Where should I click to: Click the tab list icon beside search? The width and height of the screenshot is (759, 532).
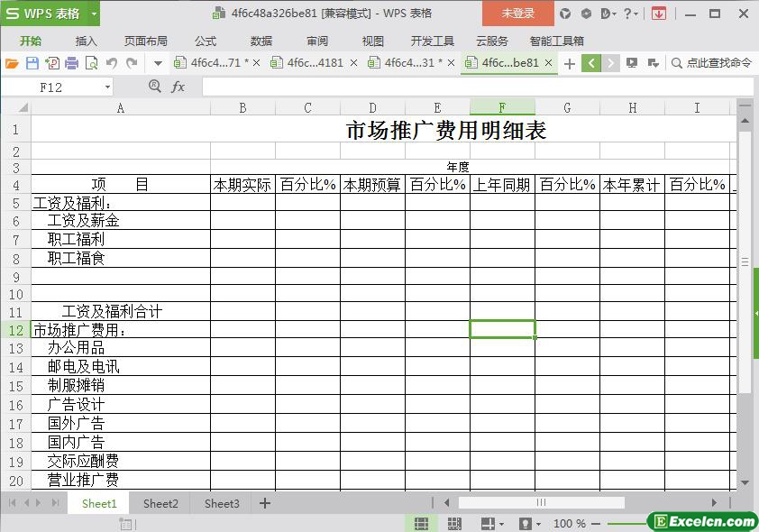coord(653,63)
